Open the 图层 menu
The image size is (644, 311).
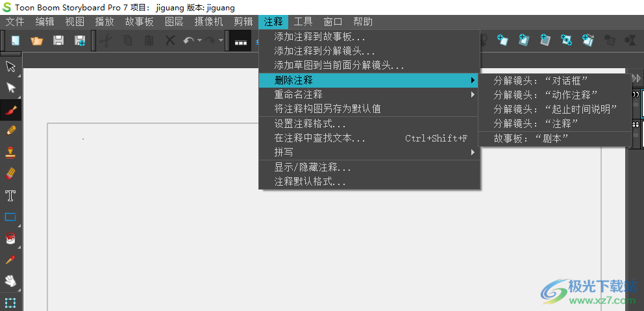coord(174,22)
